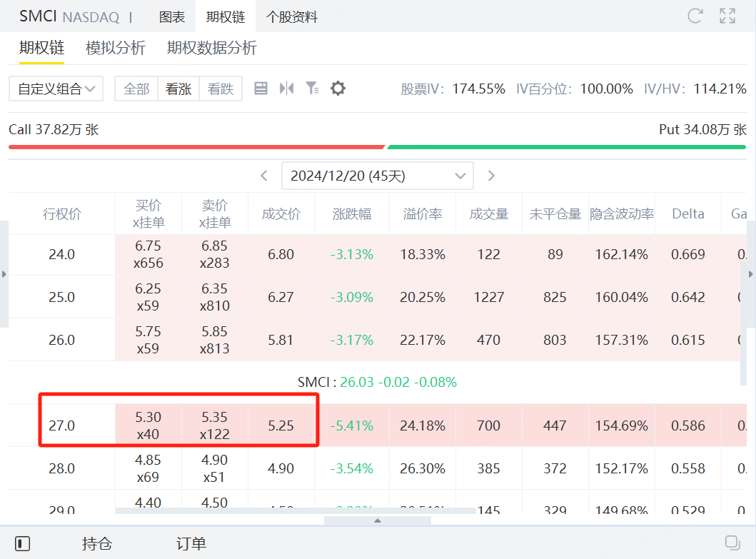Sort by 未平仓量 column header

555,213
